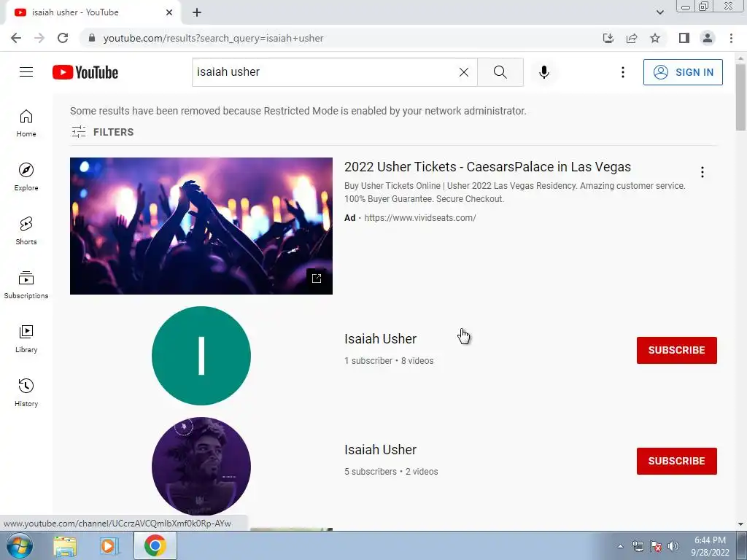Open Windows Explorer from the taskbar
The width and height of the screenshot is (747, 560).
(65, 546)
